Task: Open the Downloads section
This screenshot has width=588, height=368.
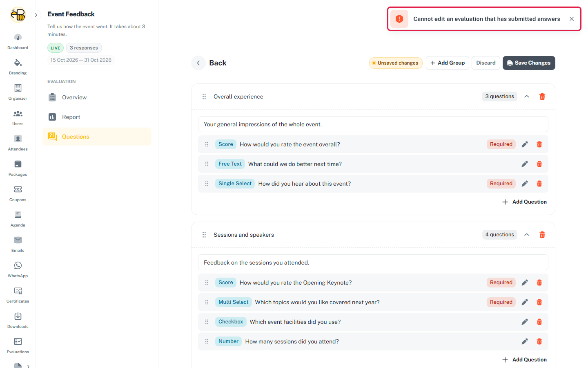Action: click(18, 321)
